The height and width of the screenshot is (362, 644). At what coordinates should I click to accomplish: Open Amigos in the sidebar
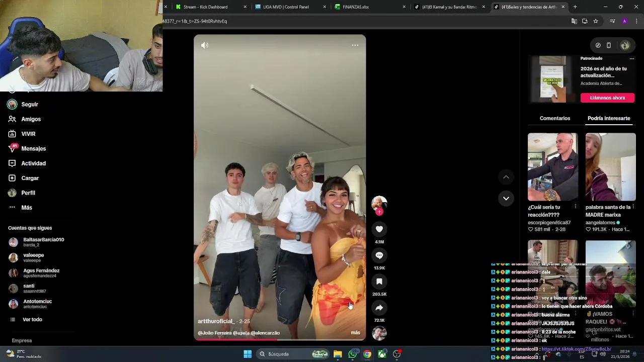click(30, 119)
